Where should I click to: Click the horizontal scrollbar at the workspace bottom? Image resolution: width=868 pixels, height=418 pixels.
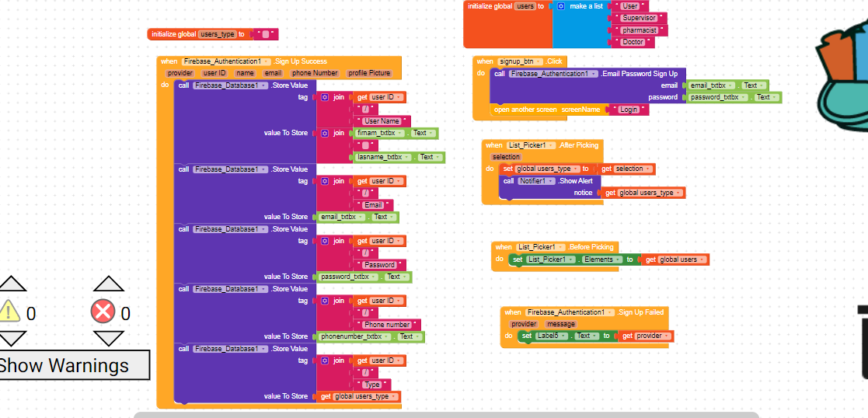point(445,415)
